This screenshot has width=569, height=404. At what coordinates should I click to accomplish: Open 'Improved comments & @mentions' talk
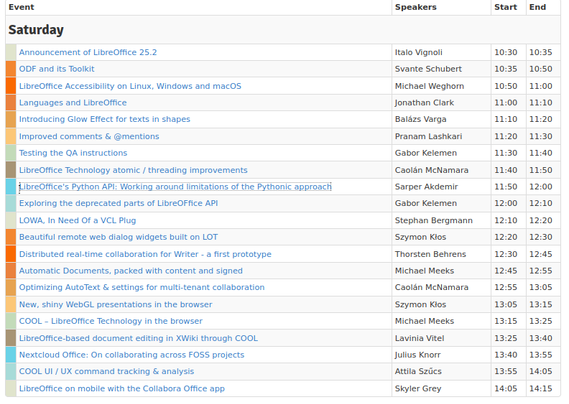(x=89, y=136)
